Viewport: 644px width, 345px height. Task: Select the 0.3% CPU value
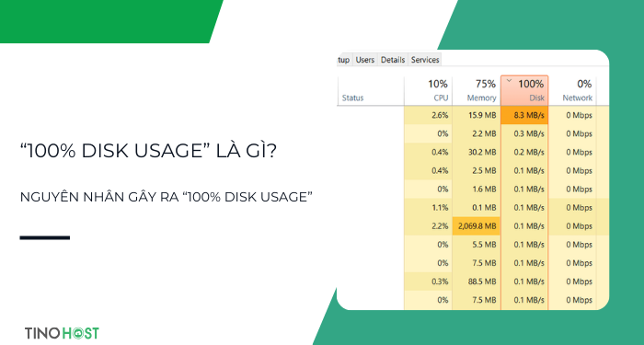(440, 282)
